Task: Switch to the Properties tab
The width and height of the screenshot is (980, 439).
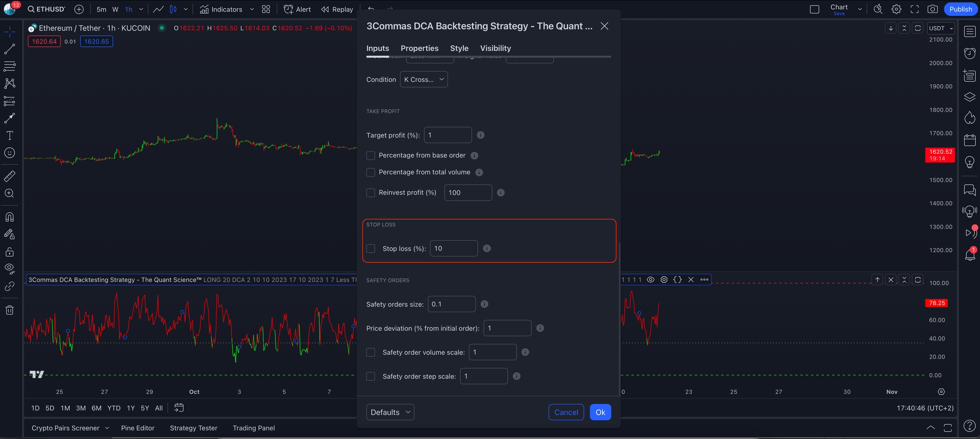Action: coord(419,48)
